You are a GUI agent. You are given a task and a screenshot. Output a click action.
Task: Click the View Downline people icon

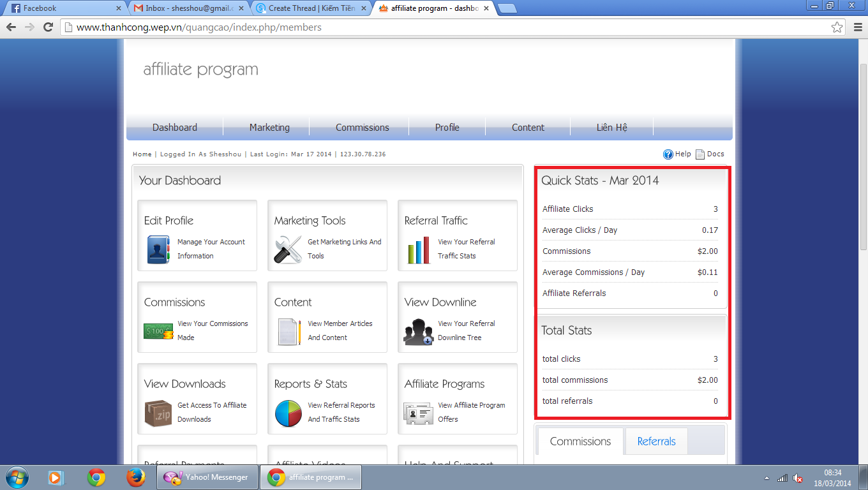coord(419,332)
